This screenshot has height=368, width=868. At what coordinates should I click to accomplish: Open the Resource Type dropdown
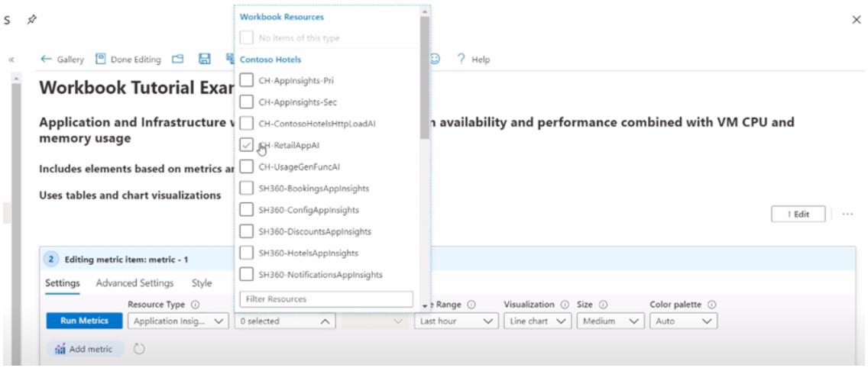coord(178,321)
